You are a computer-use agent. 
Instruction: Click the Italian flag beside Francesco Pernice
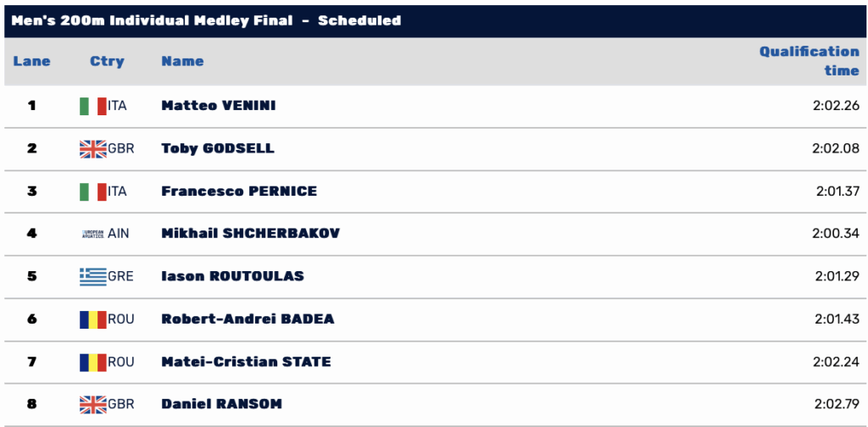coord(92,191)
